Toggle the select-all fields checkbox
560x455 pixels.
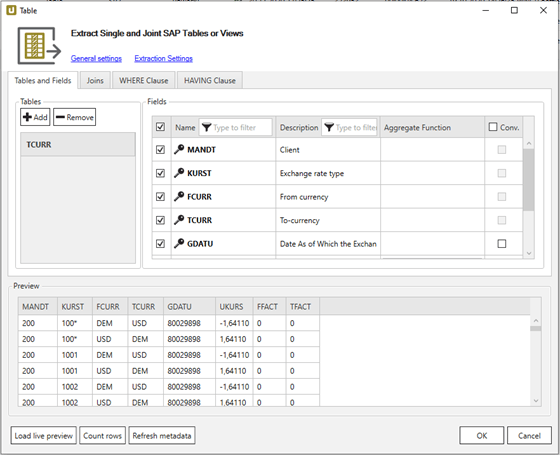click(160, 127)
